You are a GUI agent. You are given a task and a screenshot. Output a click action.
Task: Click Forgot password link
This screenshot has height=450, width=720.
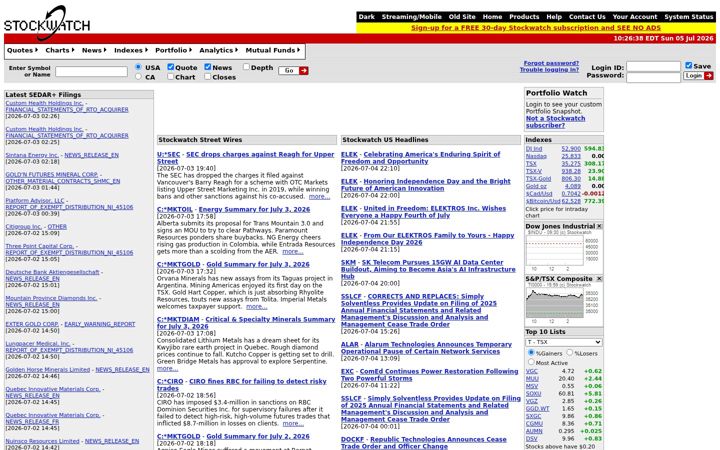(551, 63)
